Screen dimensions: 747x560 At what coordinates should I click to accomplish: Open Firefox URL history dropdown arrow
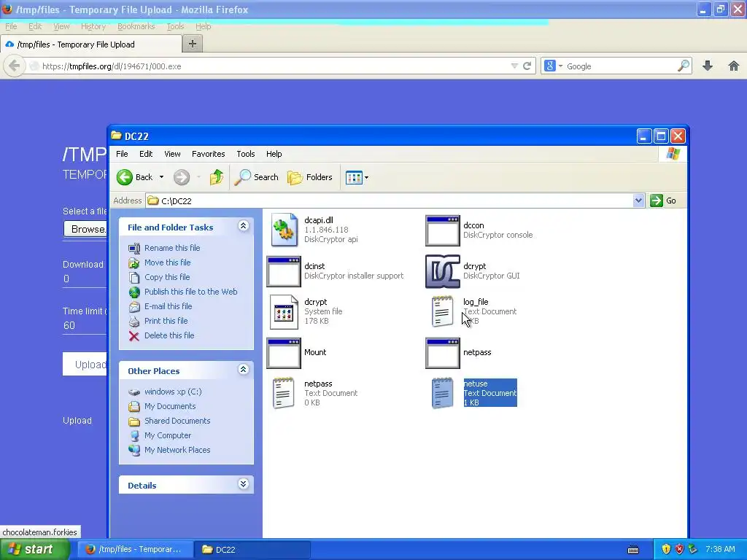514,66
